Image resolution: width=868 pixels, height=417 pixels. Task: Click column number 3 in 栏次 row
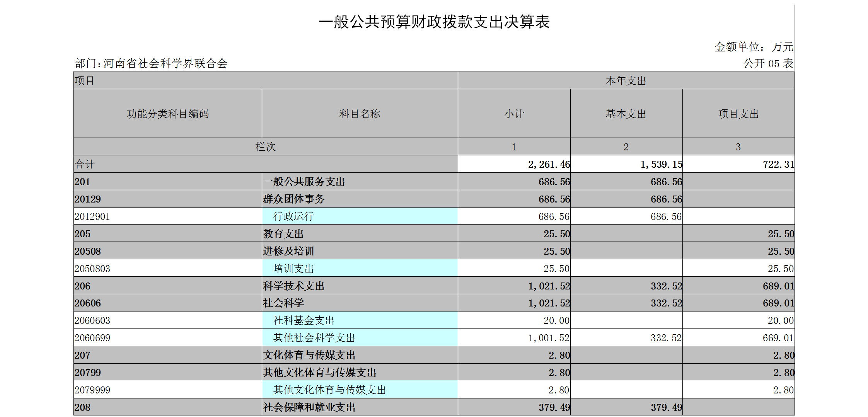[738, 146]
